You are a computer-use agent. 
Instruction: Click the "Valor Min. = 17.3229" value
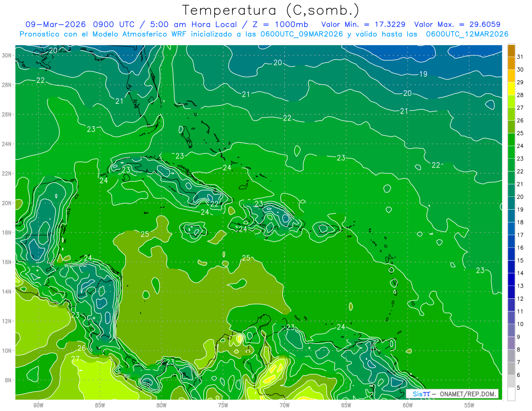364,24
